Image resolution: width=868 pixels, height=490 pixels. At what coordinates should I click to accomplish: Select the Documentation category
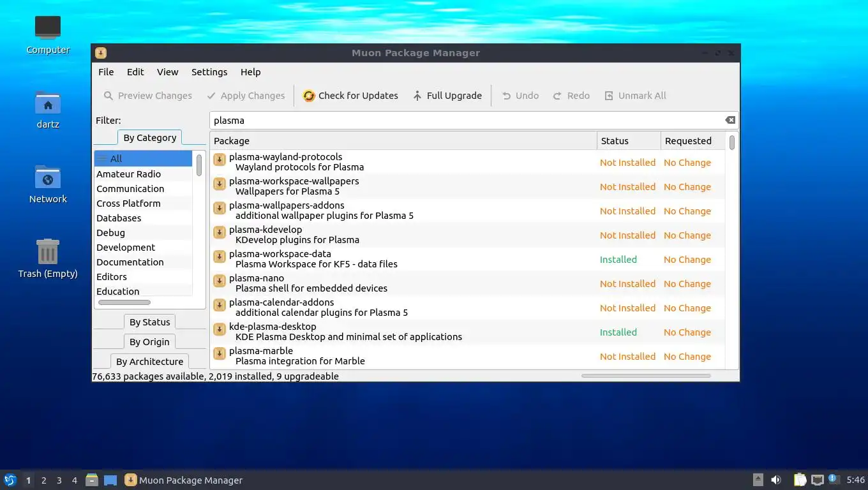click(143, 262)
